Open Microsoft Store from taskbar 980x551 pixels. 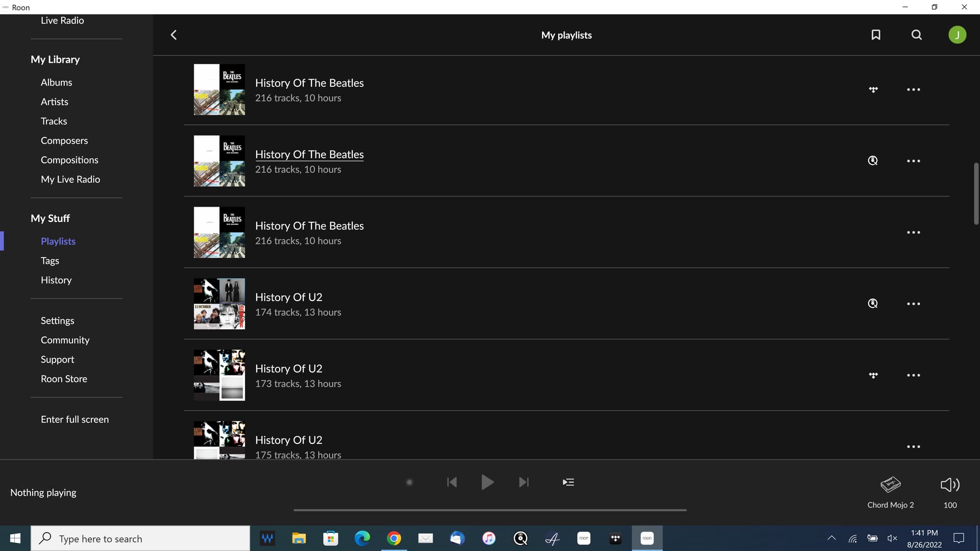tap(331, 538)
